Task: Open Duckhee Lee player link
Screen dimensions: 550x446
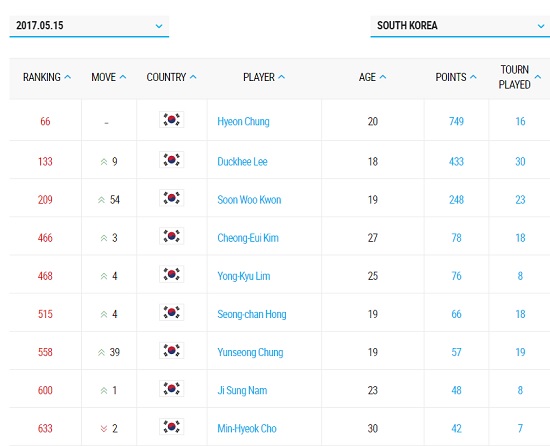Action: tap(242, 162)
